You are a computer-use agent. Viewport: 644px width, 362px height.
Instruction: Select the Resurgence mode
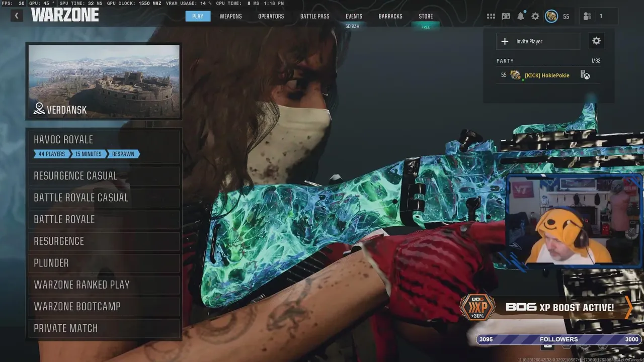(104, 241)
